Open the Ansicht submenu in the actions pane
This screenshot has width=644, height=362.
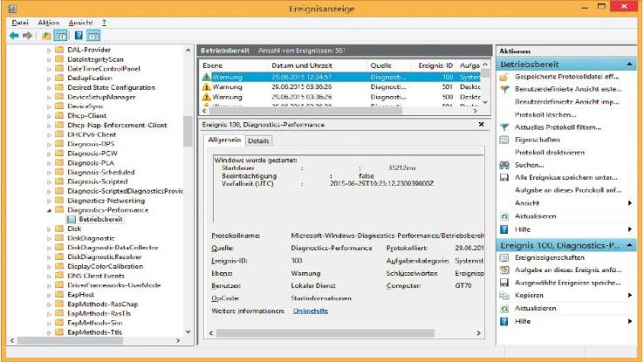(x=630, y=201)
